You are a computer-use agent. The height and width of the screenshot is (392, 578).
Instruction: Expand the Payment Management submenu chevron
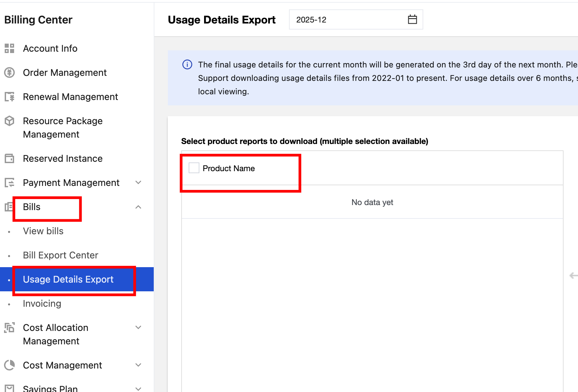[x=138, y=183]
